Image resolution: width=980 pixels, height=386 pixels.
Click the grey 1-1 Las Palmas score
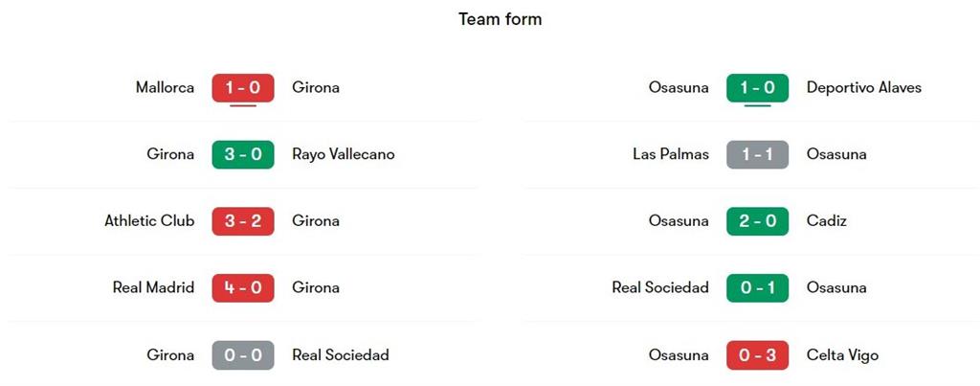click(x=757, y=154)
